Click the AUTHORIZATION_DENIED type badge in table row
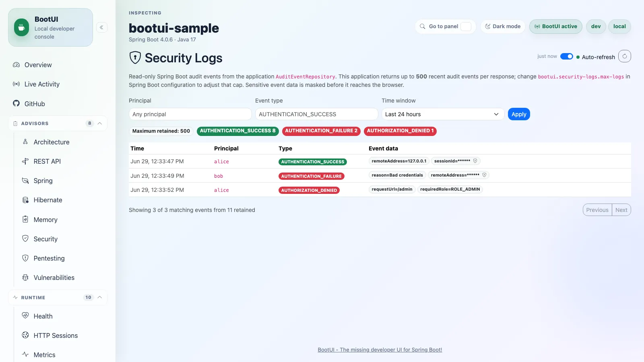This screenshot has height=362, width=644. coord(309,190)
